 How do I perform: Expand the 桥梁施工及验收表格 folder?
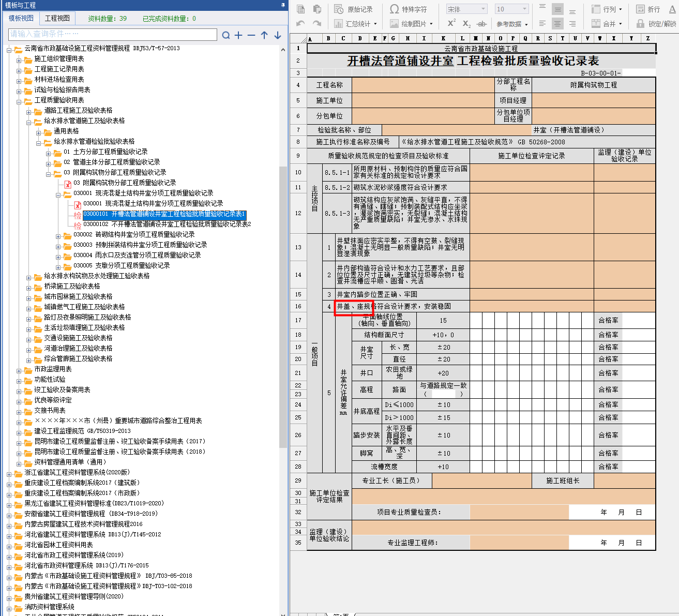coord(28,288)
